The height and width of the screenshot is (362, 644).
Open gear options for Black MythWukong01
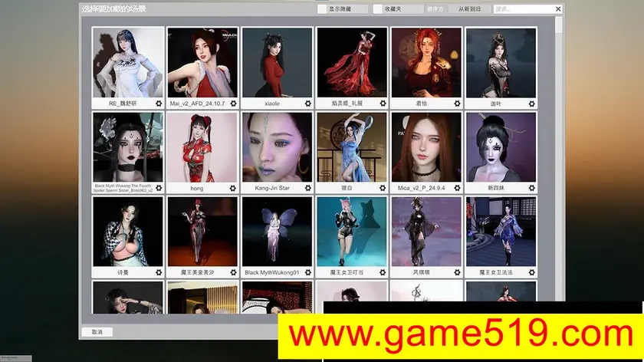pyautogui.click(x=307, y=272)
